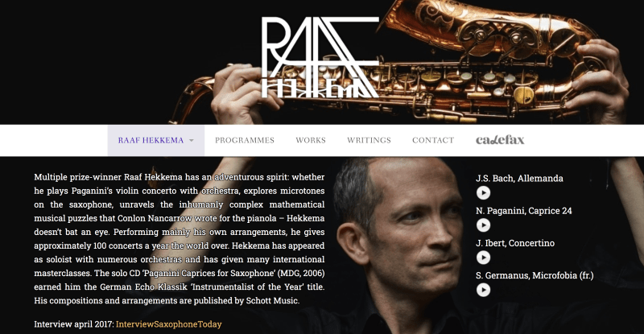The height and width of the screenshot is (334, 644).
Task: Play the J. Ibert Concertino track
Action: click(483, 258)
